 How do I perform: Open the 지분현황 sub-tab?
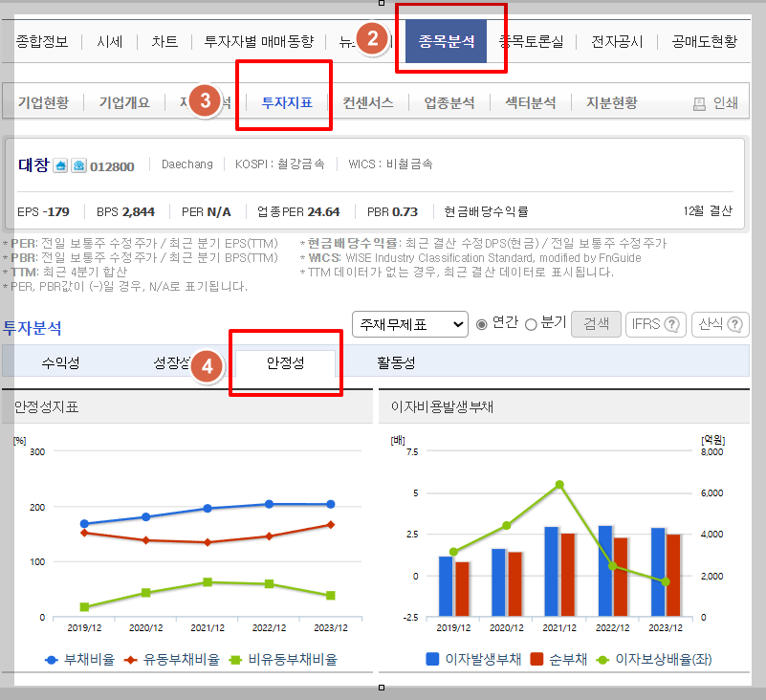(x=612, y=102)
